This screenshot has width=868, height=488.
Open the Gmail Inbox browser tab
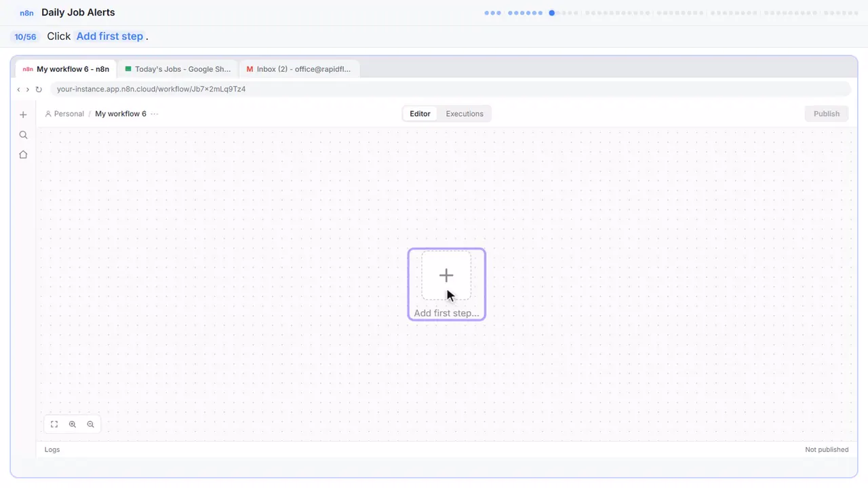pos(299,69)
